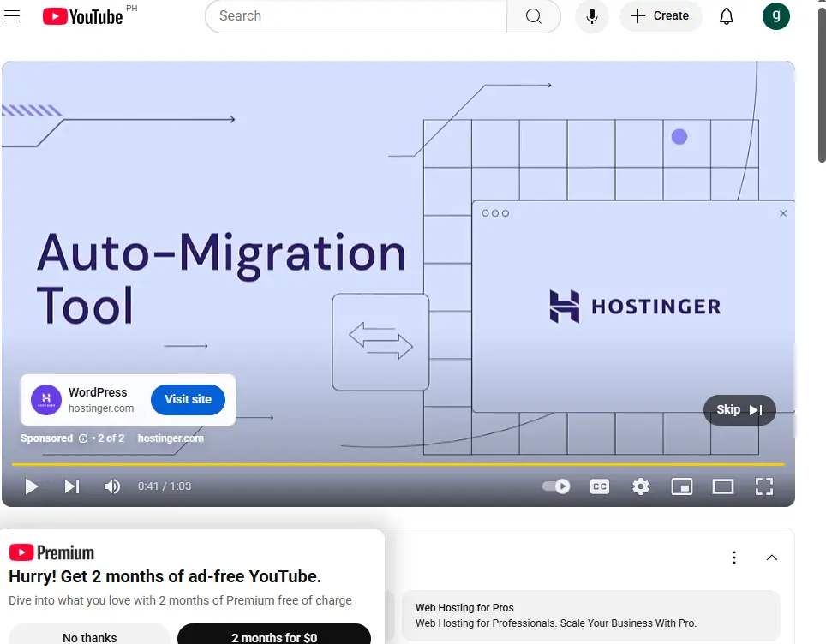Toggle the autoplay switch

click(556, 486)
